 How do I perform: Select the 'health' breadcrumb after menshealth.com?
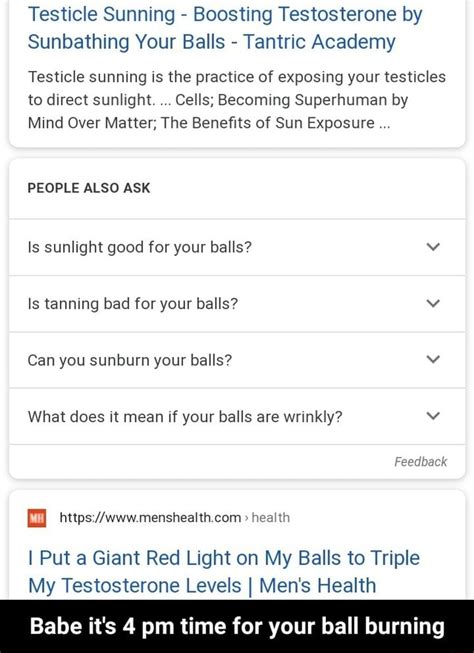(271, 518)
